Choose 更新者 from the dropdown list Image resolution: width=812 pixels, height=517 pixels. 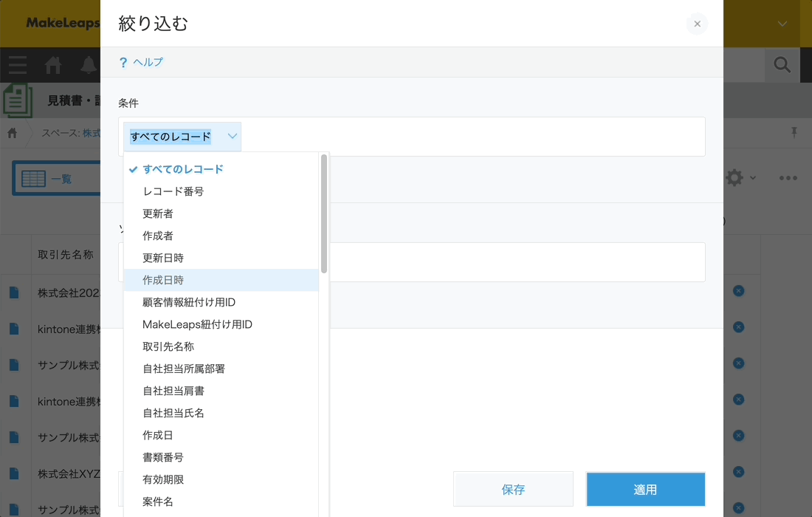coord(221,214)
